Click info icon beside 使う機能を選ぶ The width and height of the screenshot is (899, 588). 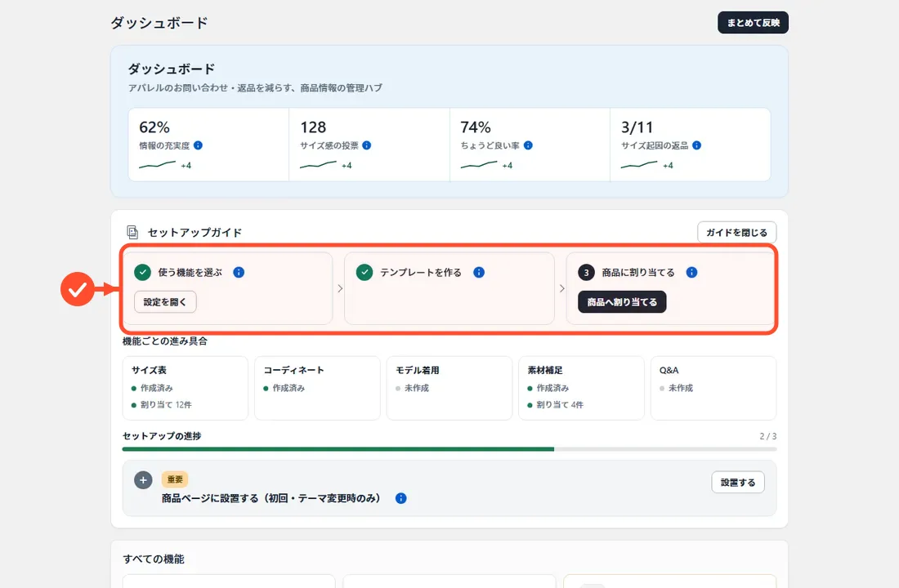(x=239, y=272)
